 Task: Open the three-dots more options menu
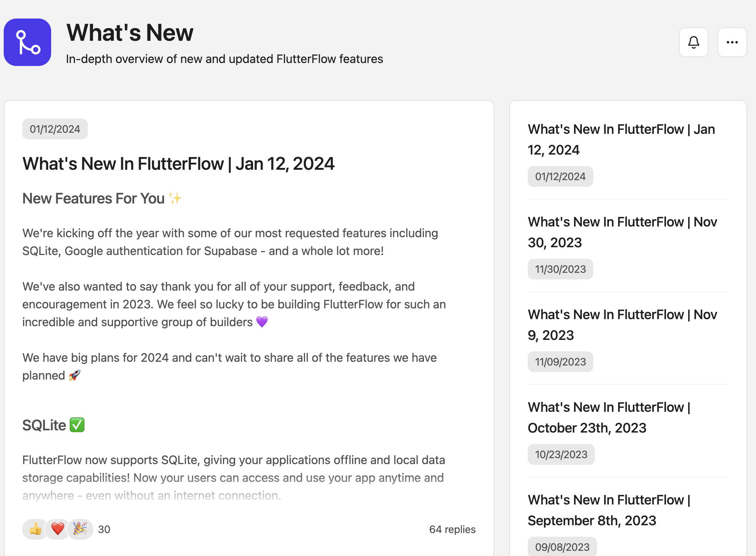point(732,42)
